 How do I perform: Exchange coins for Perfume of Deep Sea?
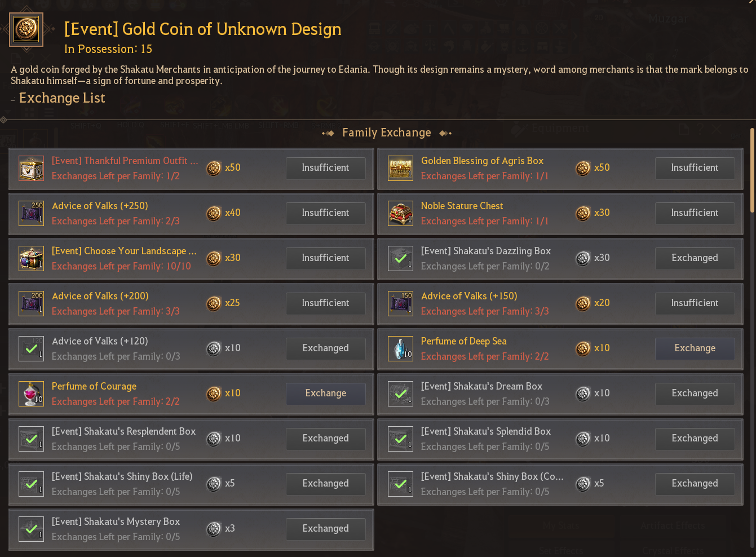pyautogui.click(x=695, y=348)
